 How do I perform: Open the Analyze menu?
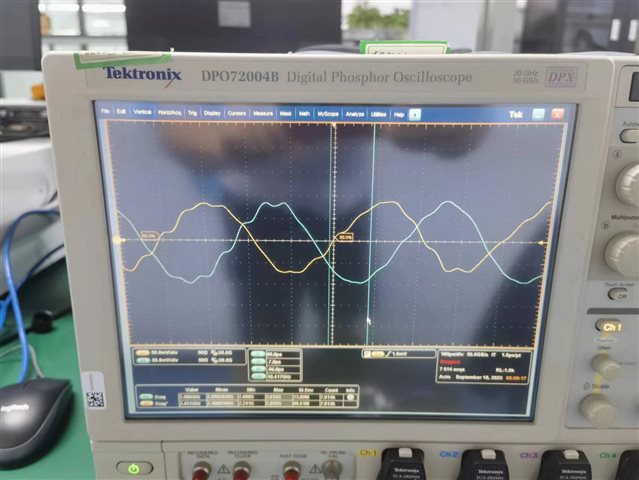click(x=355, y=114)
